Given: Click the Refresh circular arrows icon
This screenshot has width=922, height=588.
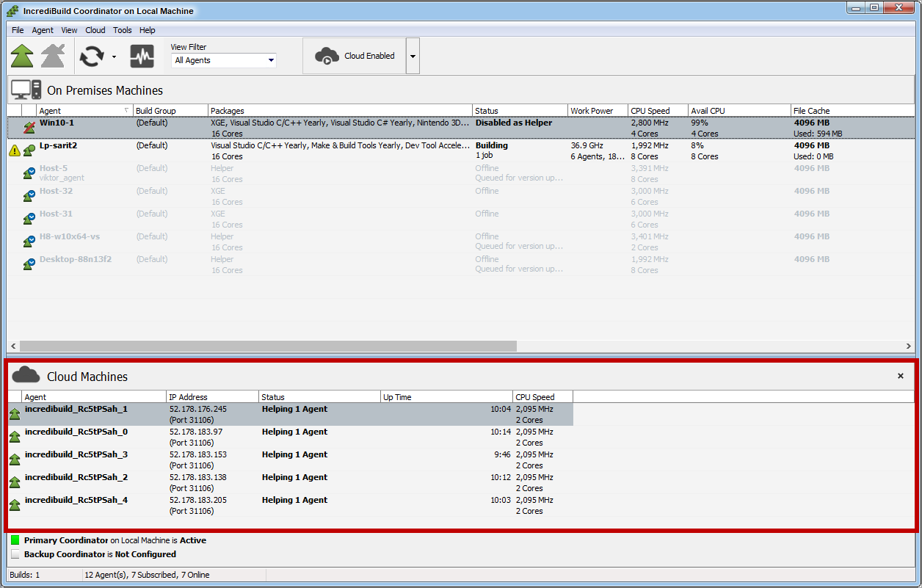Looking at the screenshot, I should pyautogui.click(x=92, y=56).
